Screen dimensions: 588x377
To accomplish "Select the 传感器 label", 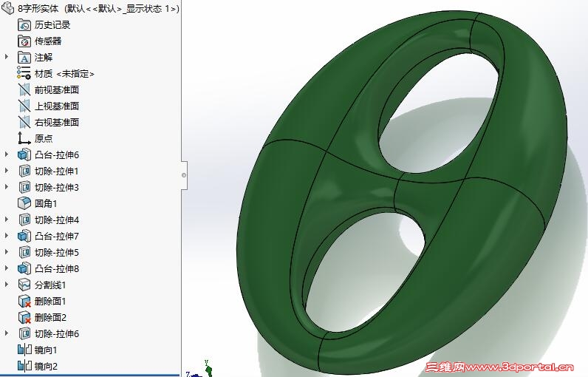I will 48,41.
